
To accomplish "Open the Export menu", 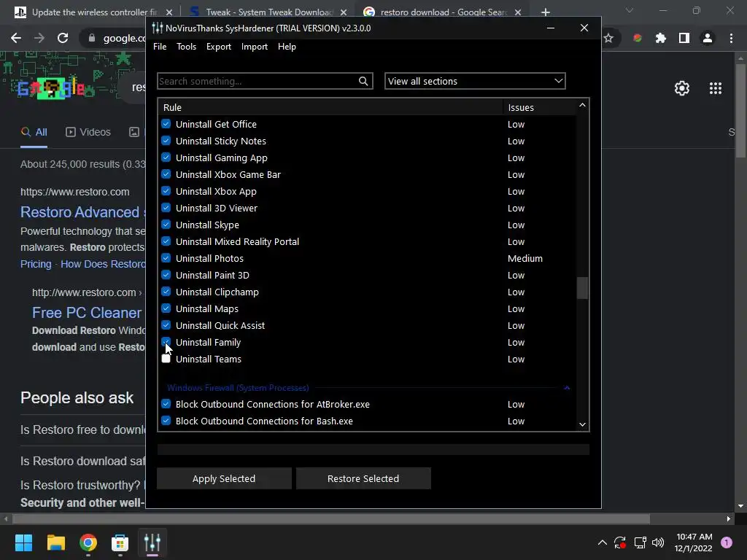I will (x=219, y=46).
